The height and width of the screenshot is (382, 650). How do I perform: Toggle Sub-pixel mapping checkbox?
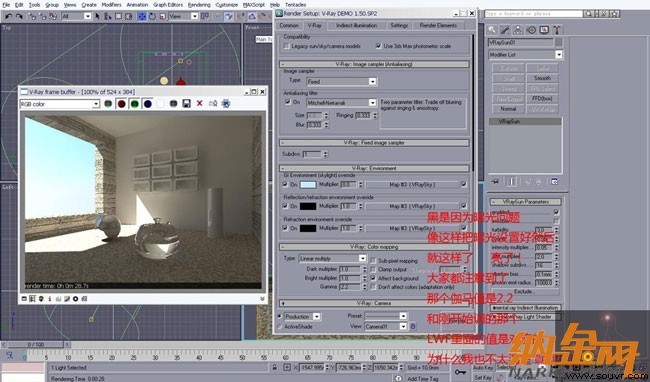point(373,261)
